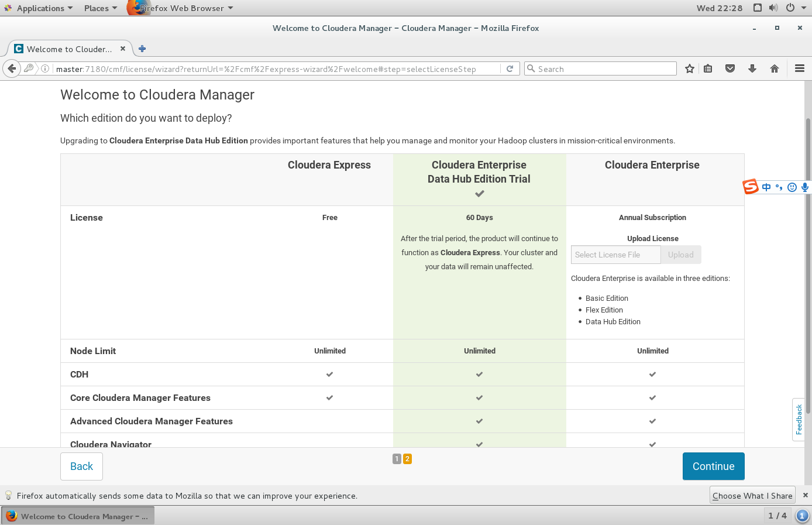The height and width of the screenshot is (525, 812).
Task: Toggle the Chinese input mode icon
Action: [x=766, y=187]
